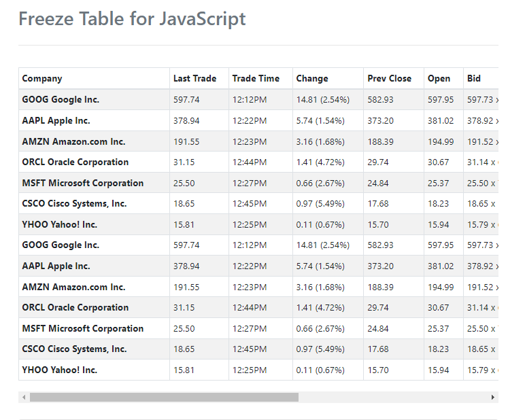Click 597.74 in the first GOOG row
The image size is (525, 420).
pyautogui.click(x=186, y=100)
